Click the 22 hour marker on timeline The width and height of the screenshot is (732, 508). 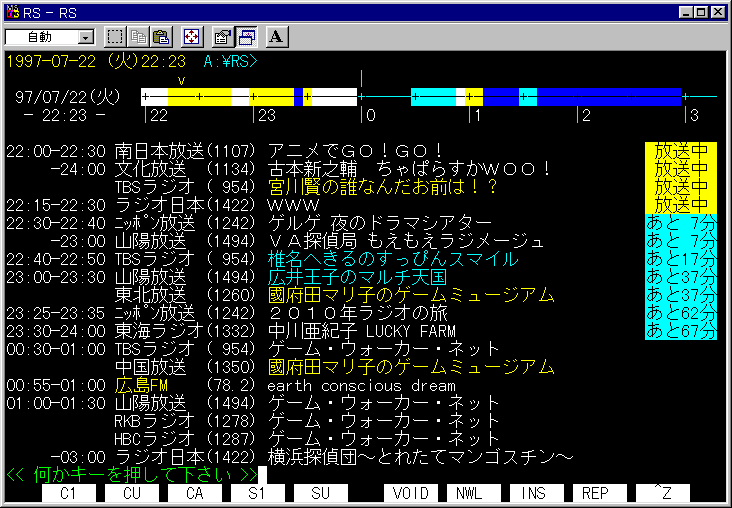[x=159, y=115]
